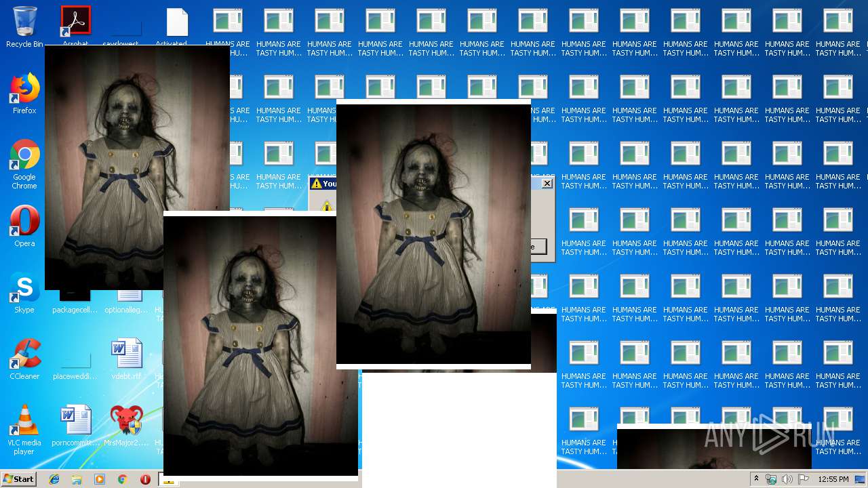868x488 pixels.
Task: Show hidden system tray icons
Action: click(756, 479)
